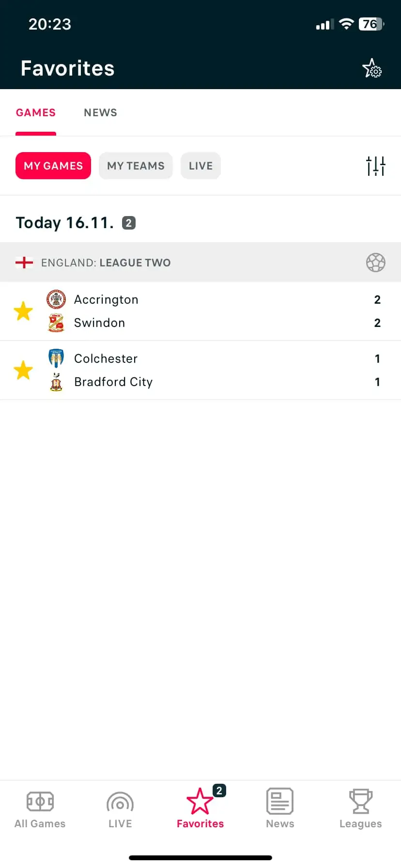Toggle the LIVE filter chip
The height and width of the screenshot is (868, 401).
[x=200, y=166]
